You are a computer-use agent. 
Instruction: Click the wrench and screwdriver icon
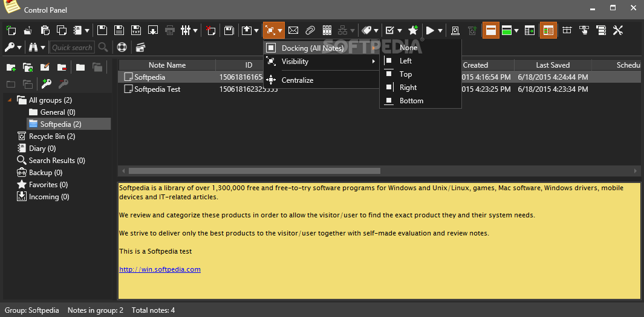point(618,30)
